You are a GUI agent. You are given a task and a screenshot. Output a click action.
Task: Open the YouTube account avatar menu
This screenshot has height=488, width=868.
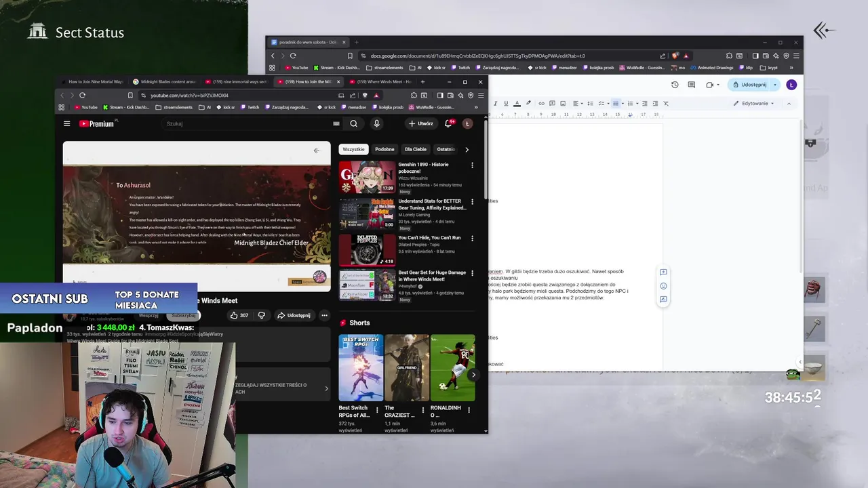pos(467,123)
